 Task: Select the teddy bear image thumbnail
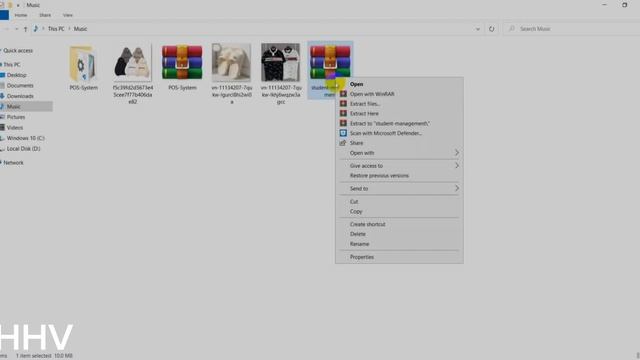point(231,62)
